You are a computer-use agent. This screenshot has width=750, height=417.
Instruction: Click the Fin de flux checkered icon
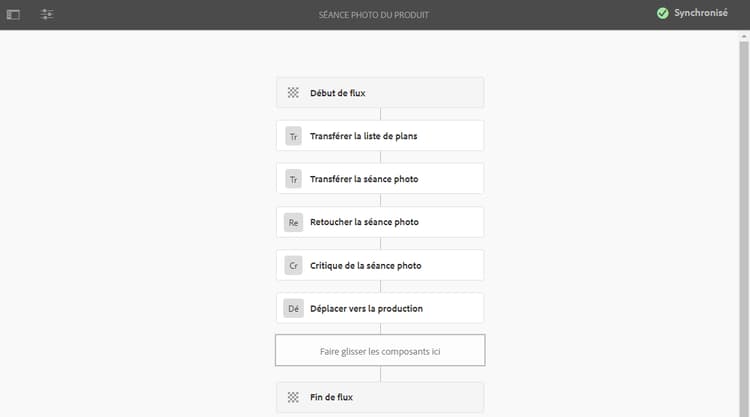pos(293,397)
